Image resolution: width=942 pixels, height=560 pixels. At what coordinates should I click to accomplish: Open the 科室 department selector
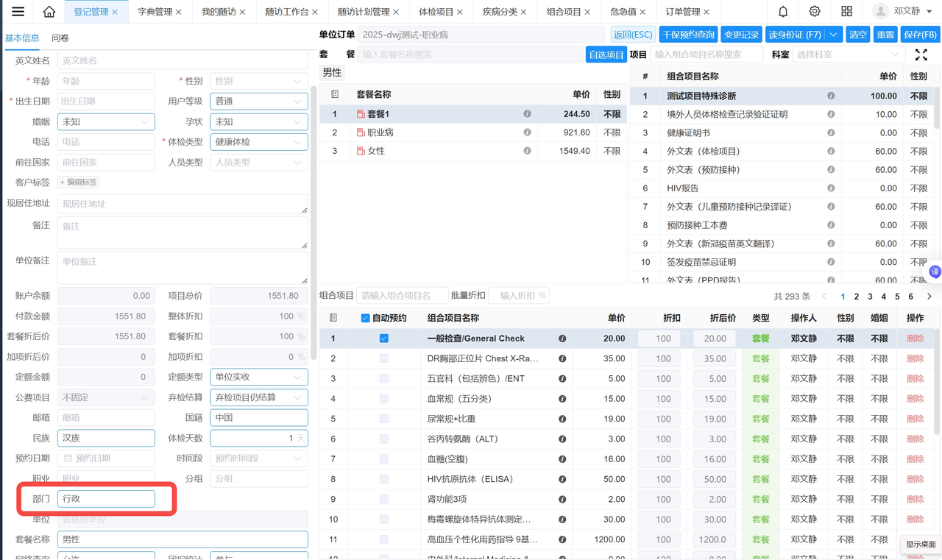(846, 54)
